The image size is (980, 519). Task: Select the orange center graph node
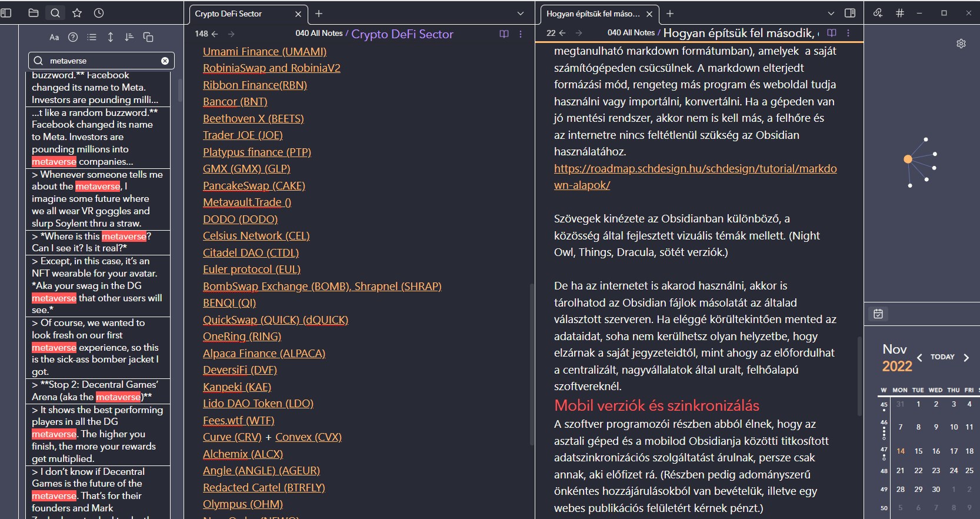(908, 159)
